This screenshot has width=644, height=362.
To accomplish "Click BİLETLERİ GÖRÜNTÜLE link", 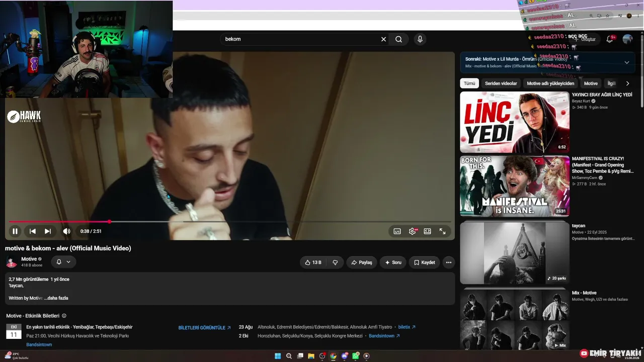I will tap(204, 328).
